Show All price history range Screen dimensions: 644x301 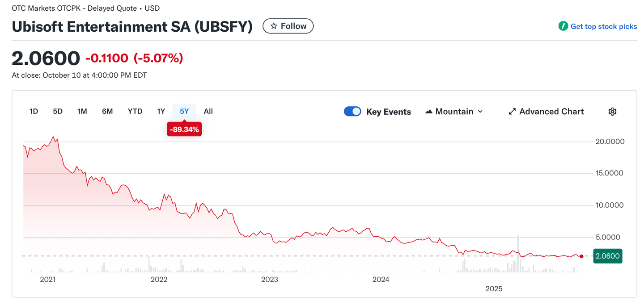pos(208,111)
